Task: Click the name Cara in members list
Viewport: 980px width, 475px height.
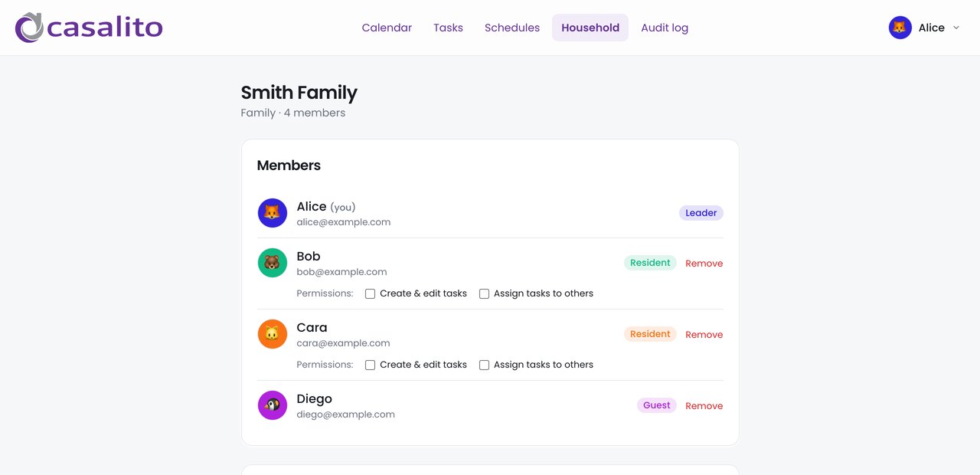Action: coord(312,328)
